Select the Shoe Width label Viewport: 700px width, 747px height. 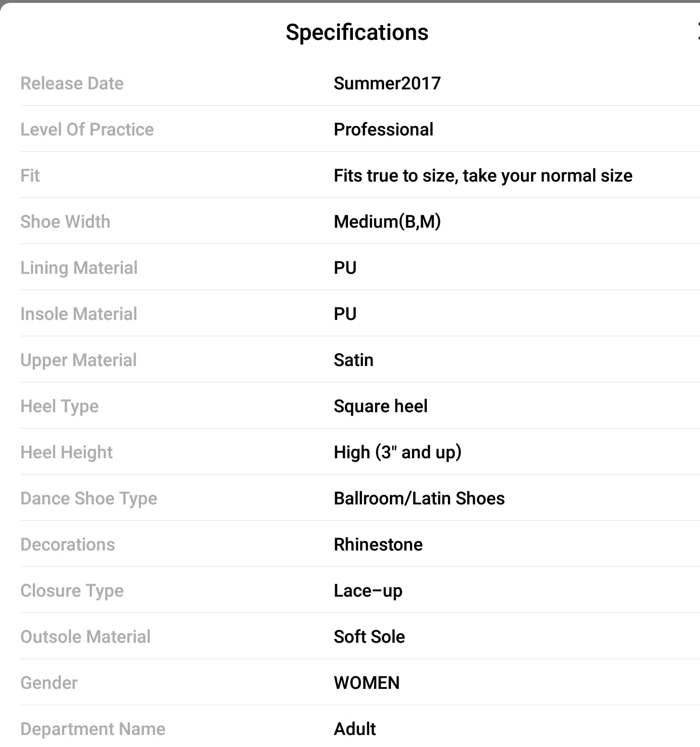coord(65,222)
